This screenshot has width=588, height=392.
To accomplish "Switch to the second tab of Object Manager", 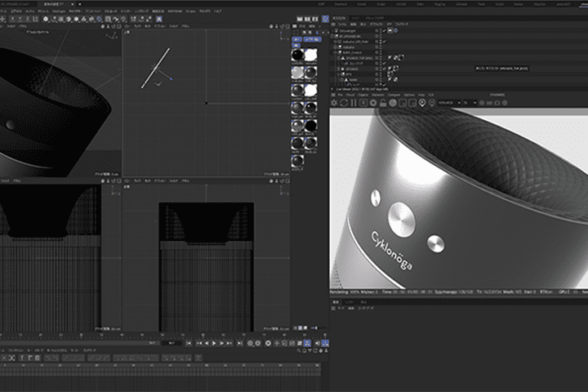I will [x=355, y=18].
